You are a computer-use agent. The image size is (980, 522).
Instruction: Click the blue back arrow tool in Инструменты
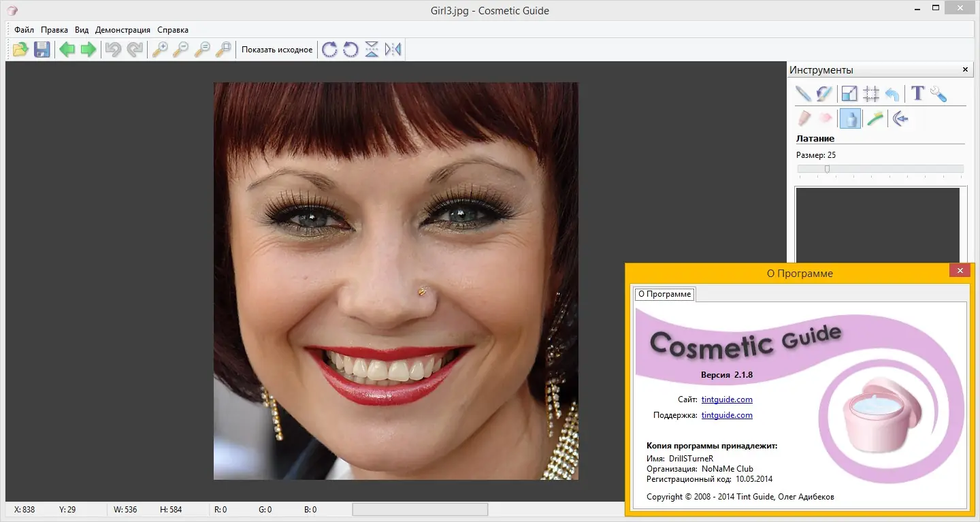click(892, 93)
